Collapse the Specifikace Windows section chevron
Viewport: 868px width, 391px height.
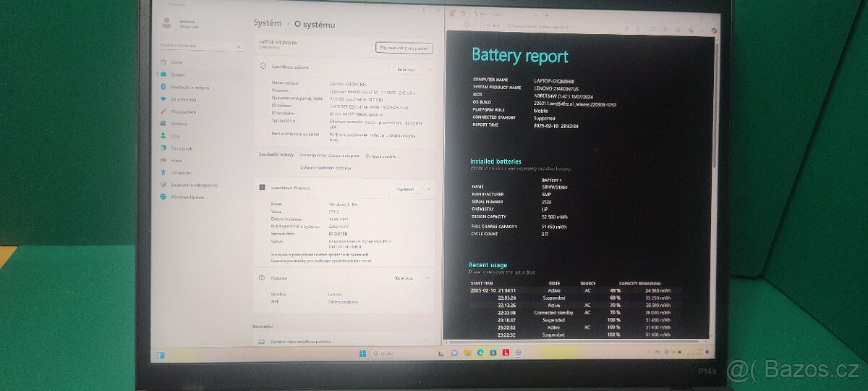pyautogui.click(x=430, y=189)
